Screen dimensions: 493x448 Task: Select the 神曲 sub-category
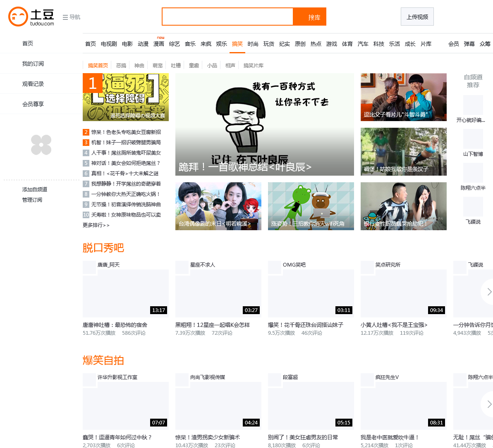(139, 65)
